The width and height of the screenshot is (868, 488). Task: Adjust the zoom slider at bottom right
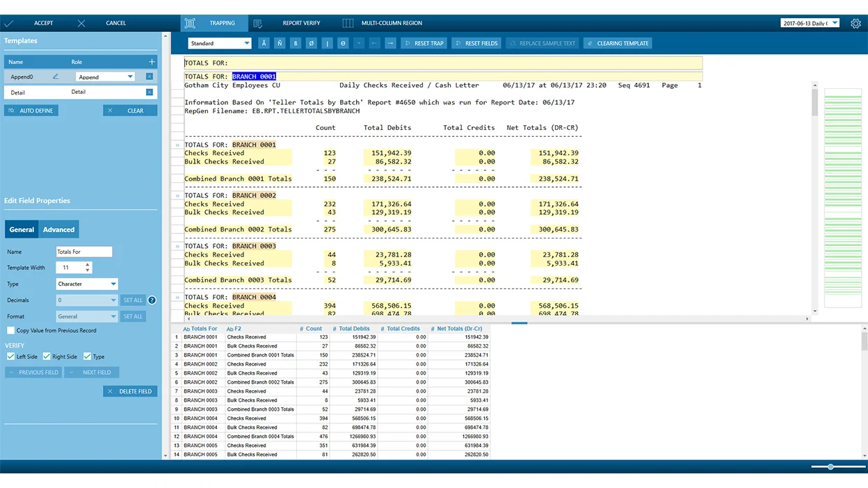click(830, 467)
